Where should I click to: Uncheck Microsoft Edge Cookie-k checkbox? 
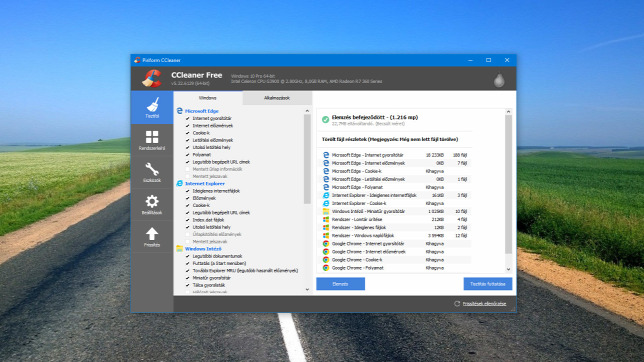(188, 133)
